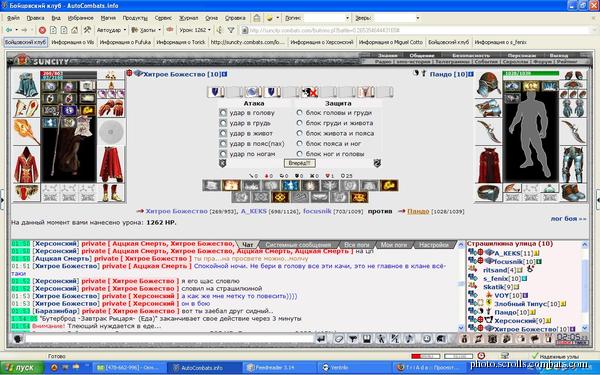This screenshot has height=375, width=600.
Task: Select the 'удар в голову' attack option
Action: [223, 113]
